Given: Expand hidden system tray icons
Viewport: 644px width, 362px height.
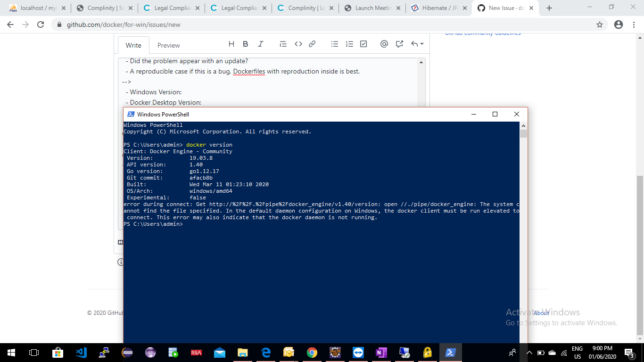Looking at the screenshot, I should click(x=529, y=352).
